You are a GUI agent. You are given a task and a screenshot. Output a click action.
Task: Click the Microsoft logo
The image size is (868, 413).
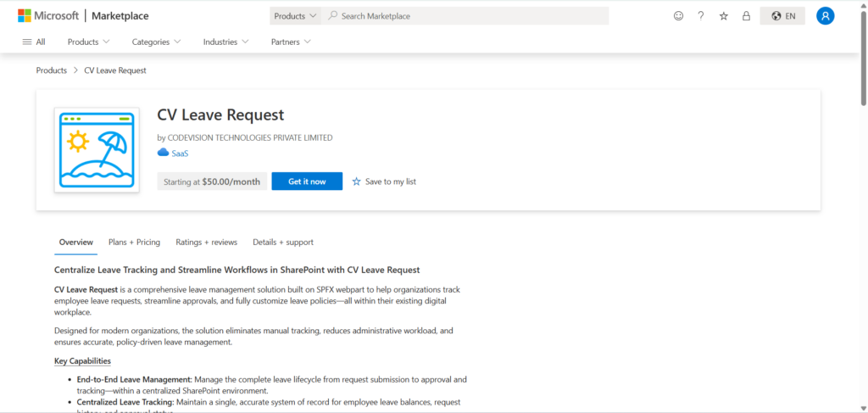(48, 16)
